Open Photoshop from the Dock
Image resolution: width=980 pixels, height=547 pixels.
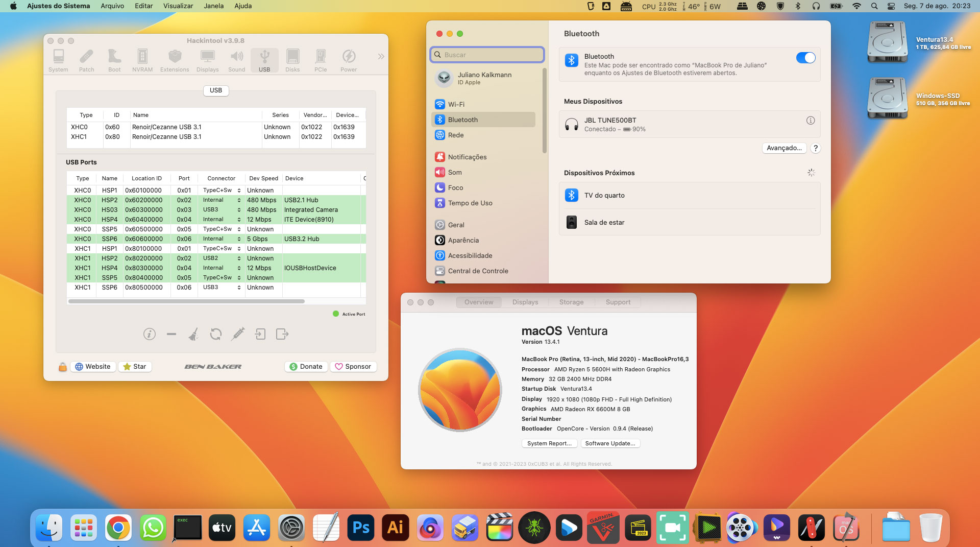pyautogui.click(x=361, y=527)
